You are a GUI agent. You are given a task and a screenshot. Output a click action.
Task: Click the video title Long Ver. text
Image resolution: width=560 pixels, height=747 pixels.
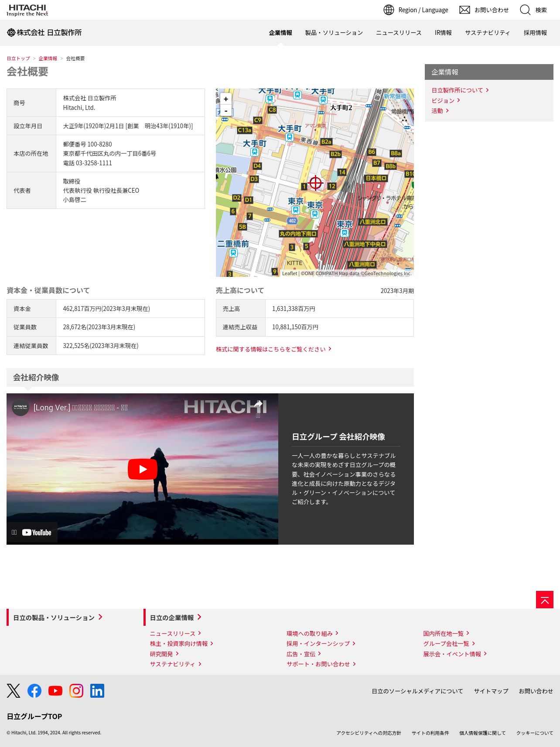[x=81, y=408]
